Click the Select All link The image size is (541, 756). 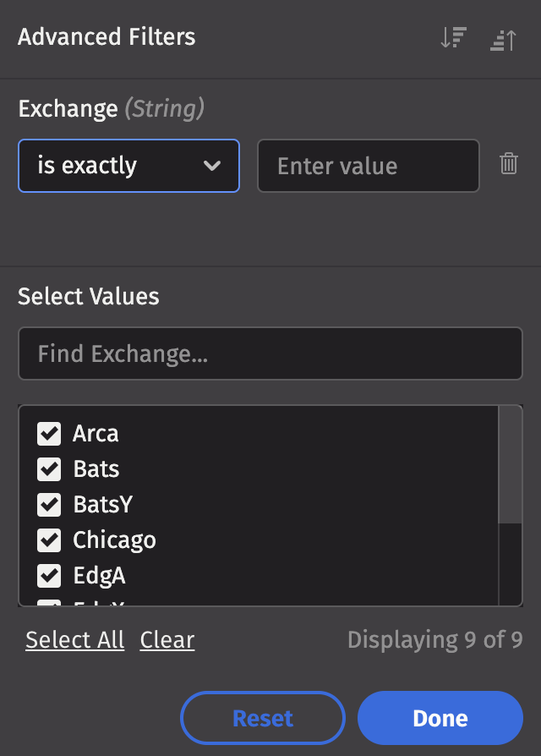click(x=74, y=640)
